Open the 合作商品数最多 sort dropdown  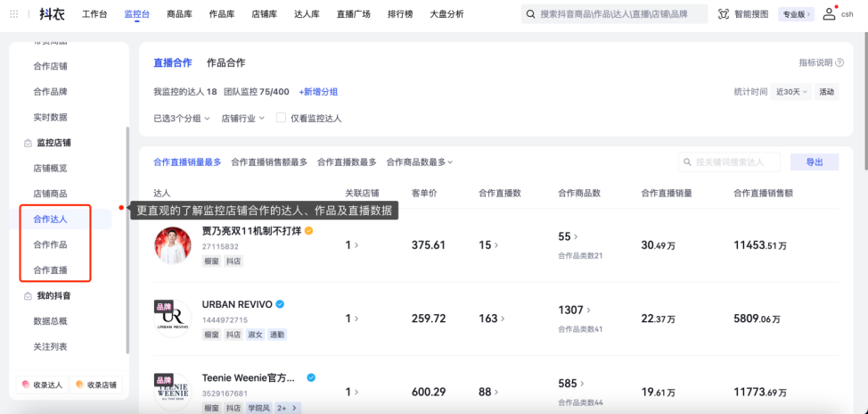click(420, 161)
